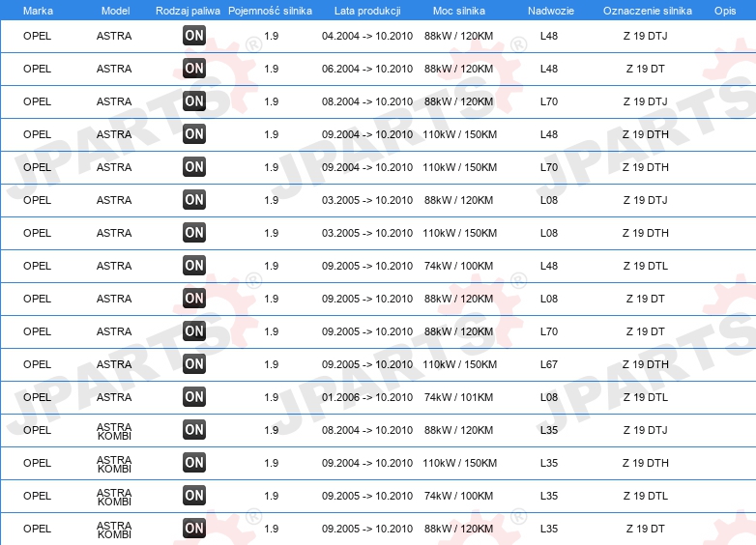Click the Lata produkcji column header
This screenshot has height=545, width=756.
tap(367, 11)
